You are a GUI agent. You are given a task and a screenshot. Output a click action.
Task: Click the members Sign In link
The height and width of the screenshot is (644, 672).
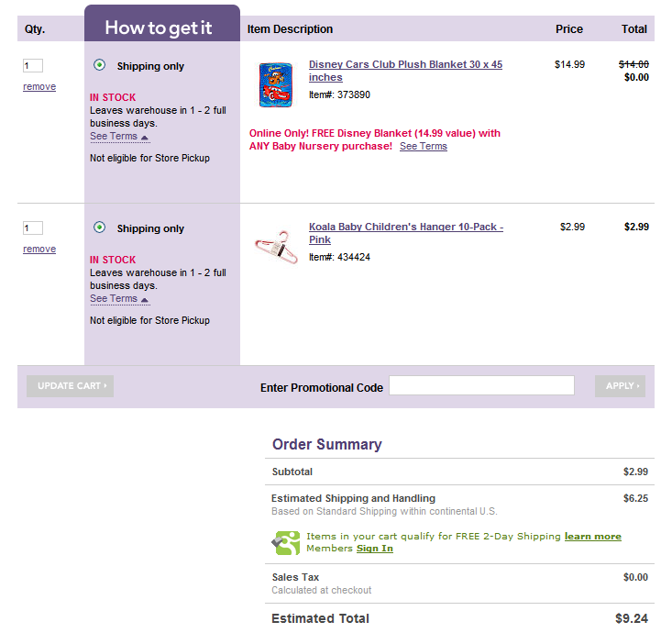(375, 549)
